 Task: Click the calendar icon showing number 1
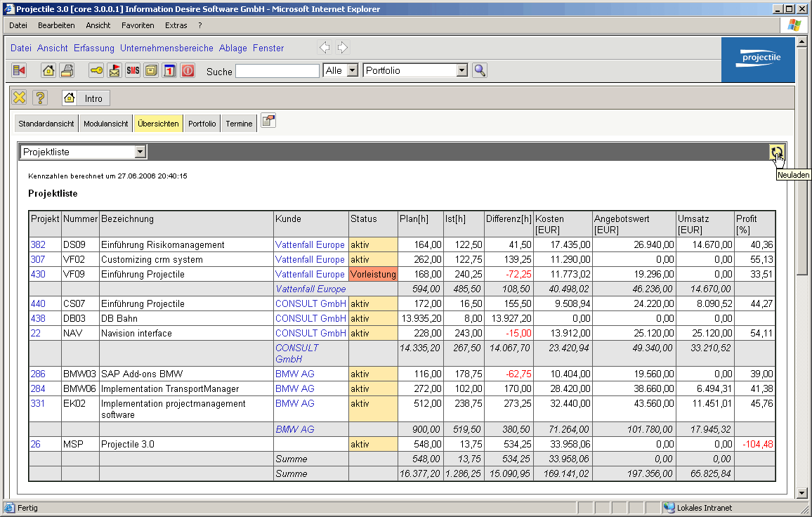pyautogui.click(x=169, y=70)
